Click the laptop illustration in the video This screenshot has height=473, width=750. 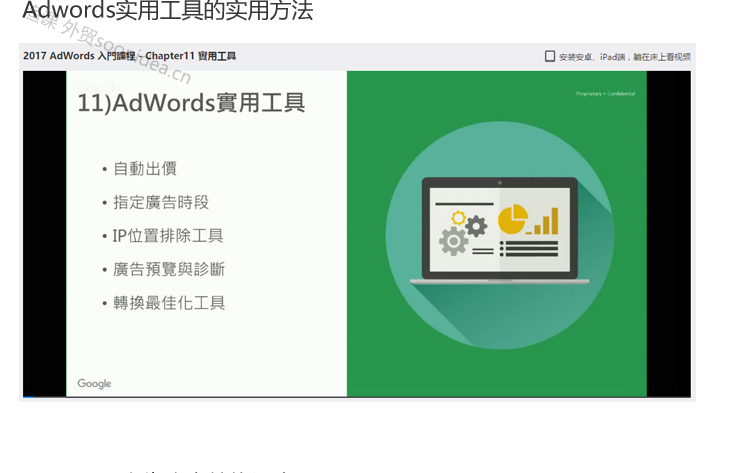(x=500, y=231)
